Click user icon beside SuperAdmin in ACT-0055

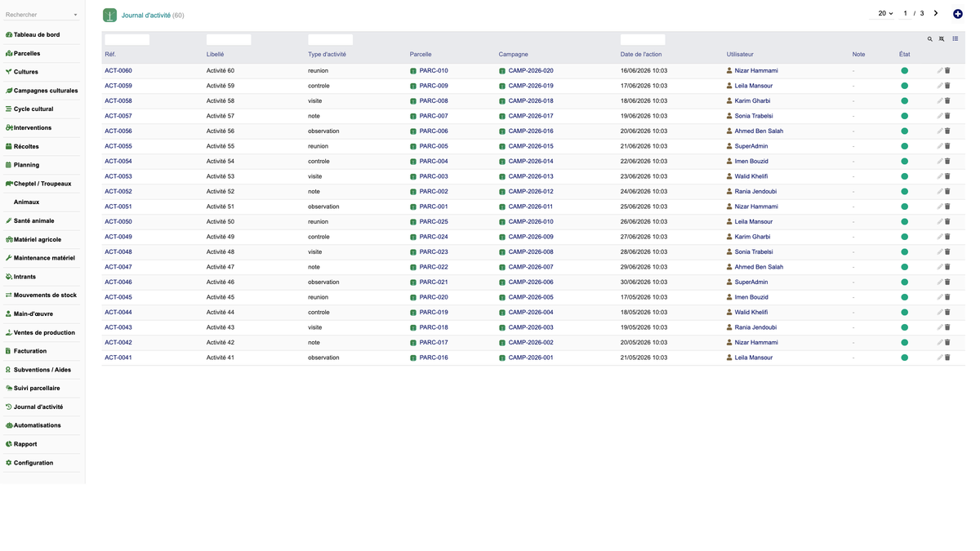[x=729, y=146]
